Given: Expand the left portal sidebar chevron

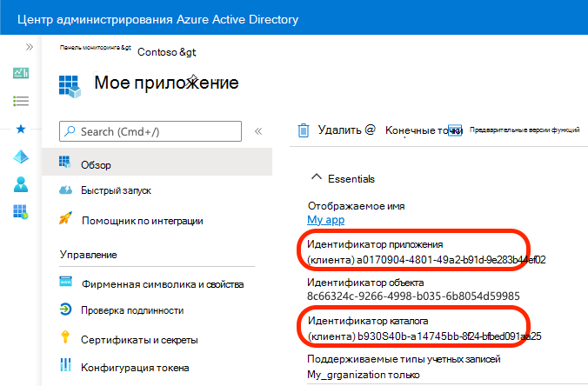Looking at the screenshot, I should (30, 47).
